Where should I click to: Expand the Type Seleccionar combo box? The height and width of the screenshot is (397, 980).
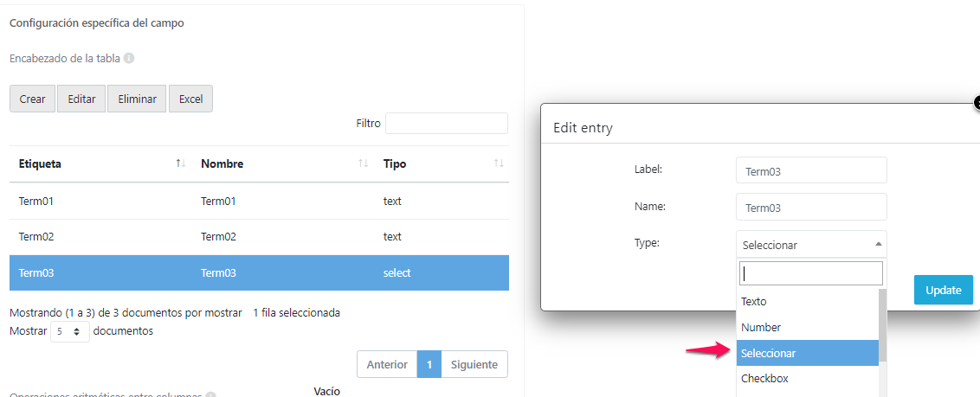point(811,245)
